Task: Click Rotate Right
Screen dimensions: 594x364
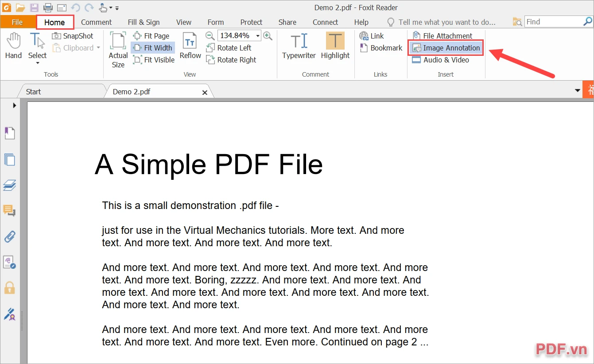Action: coord(231,60)
